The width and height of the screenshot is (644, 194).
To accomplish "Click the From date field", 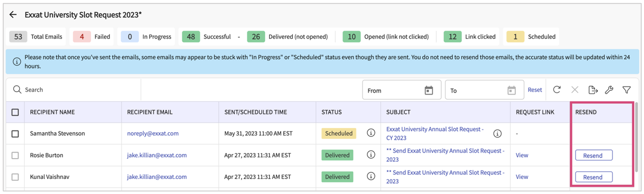I will pos(402,90).
